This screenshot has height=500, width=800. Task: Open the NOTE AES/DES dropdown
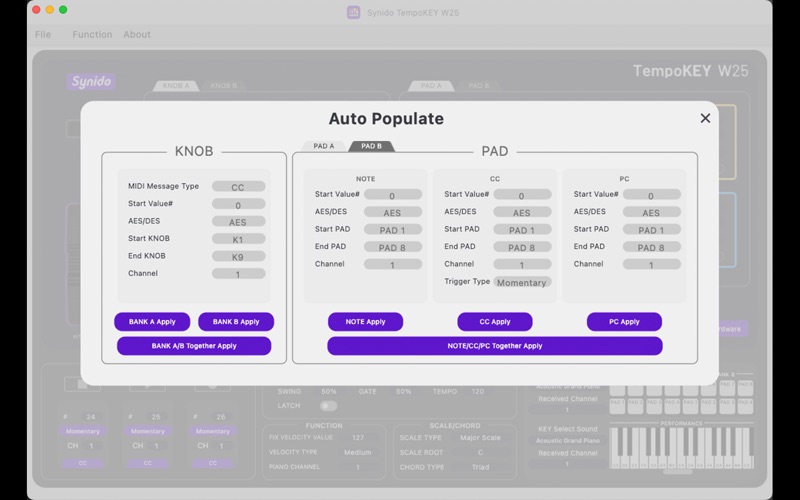tap(393, 212)
